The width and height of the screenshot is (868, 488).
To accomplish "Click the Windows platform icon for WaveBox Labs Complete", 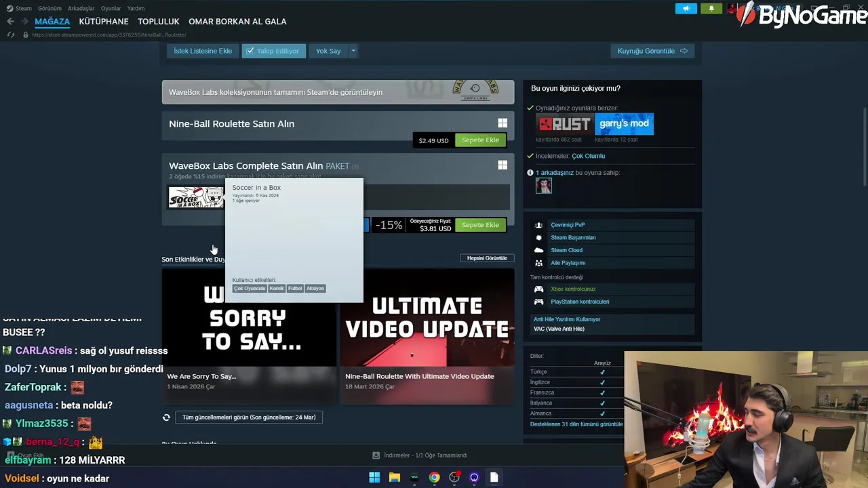I will (x=502, y=165).
